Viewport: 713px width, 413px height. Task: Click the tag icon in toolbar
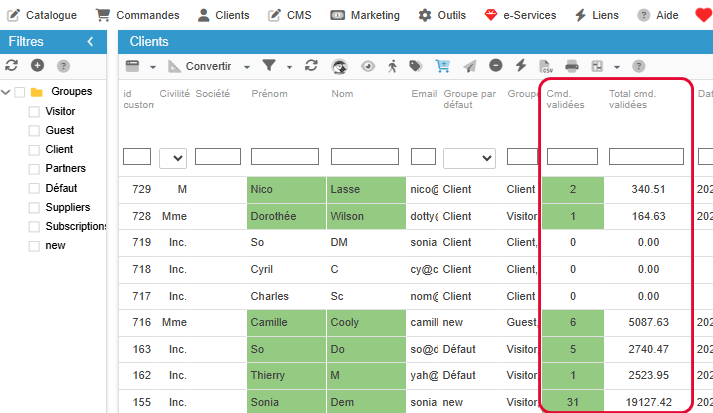pyautogui.click(x=415, y=66)
